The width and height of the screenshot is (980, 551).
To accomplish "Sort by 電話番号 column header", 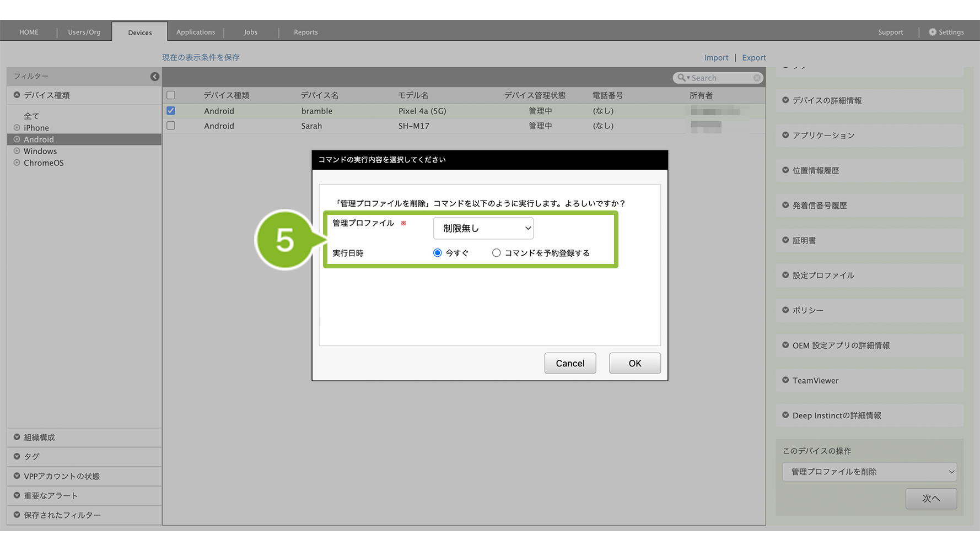I will tap(608, 95).
